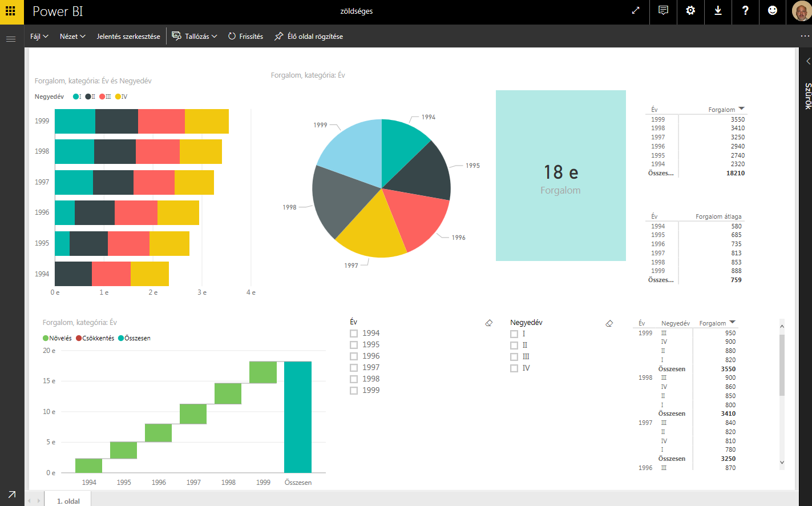Check the 1996 year checkbox

coord(354,356)
